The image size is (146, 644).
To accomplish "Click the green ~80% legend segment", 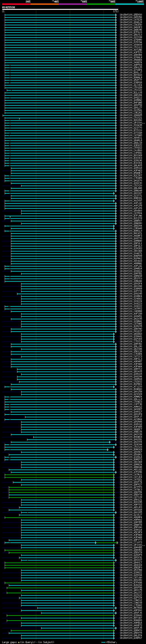I will click(x=101, y=4).
